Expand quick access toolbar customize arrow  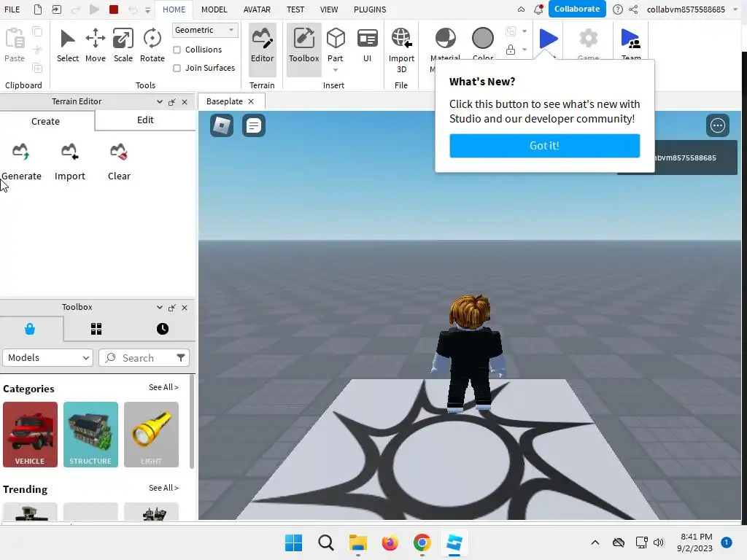(x=147, y=9)
